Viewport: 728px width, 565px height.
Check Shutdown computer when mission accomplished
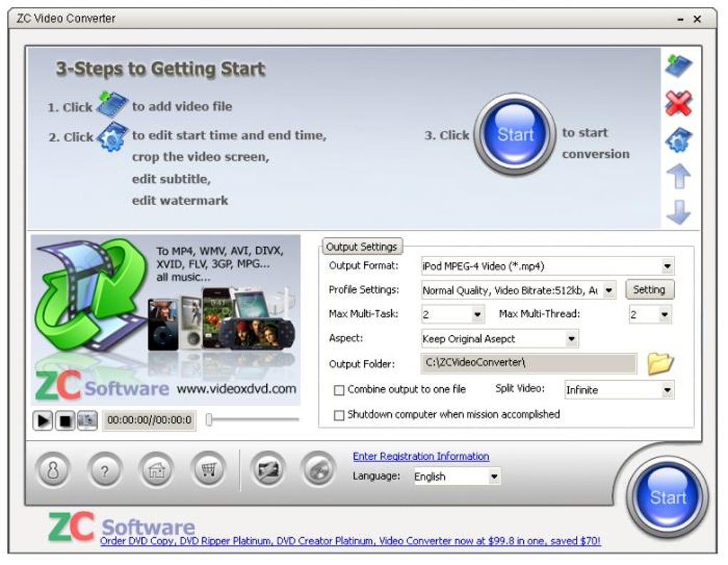(x=340, y=415)
